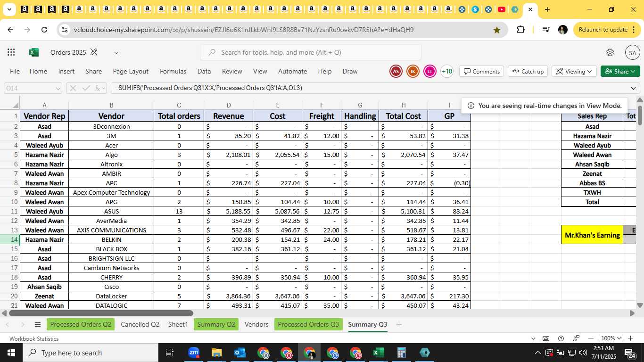Screen dimensions: 644x362
Task: Click the LT collaborator avatar
Action: (429, 71)
